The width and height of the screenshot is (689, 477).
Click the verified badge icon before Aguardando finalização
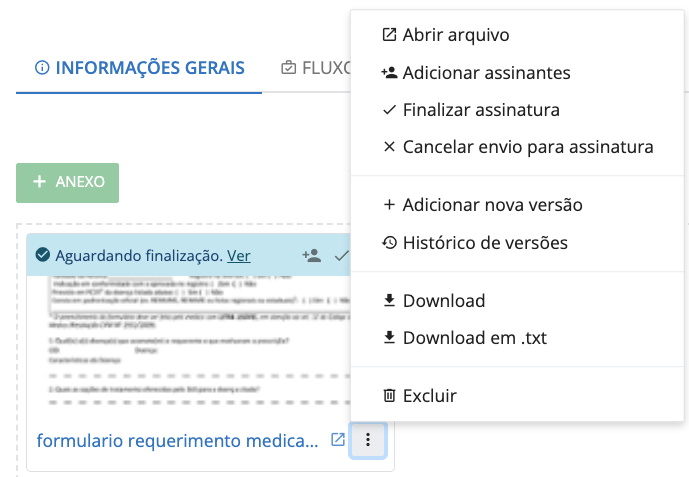tap(43, 256)
